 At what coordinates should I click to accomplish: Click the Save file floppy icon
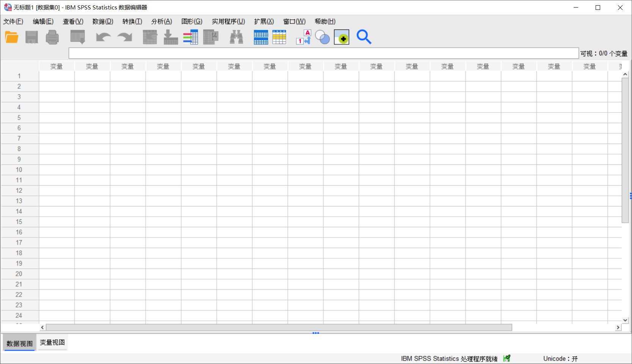coord(31,37)
